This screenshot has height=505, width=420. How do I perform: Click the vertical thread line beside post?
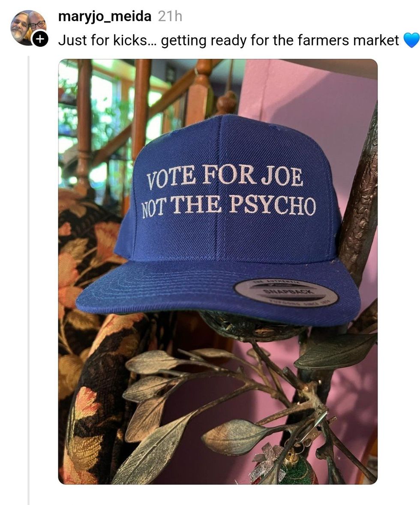point(28,279)
